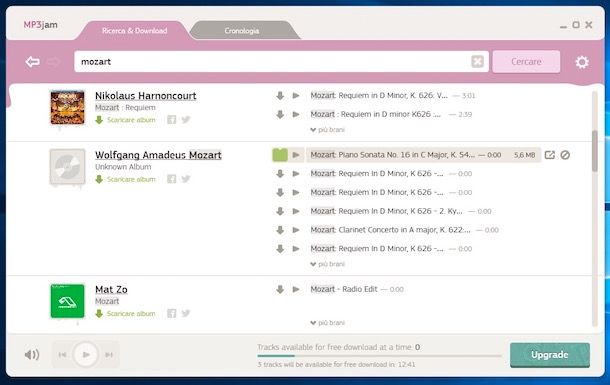Switch to Ricerca & Download tab

(x=135, y=31)
